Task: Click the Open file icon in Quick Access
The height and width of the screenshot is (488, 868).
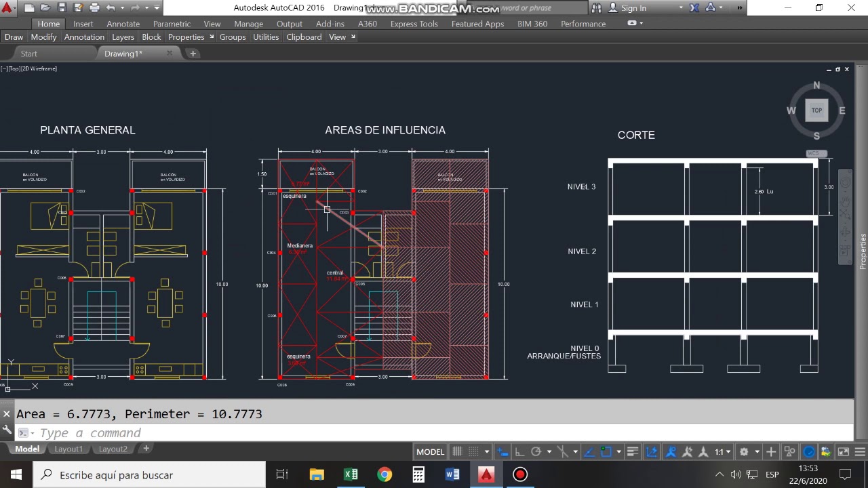Action: (45, 8)
